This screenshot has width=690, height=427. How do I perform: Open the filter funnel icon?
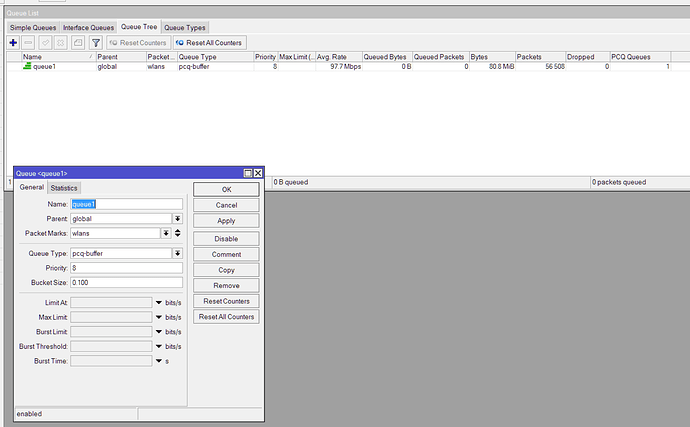pos(95,43)
